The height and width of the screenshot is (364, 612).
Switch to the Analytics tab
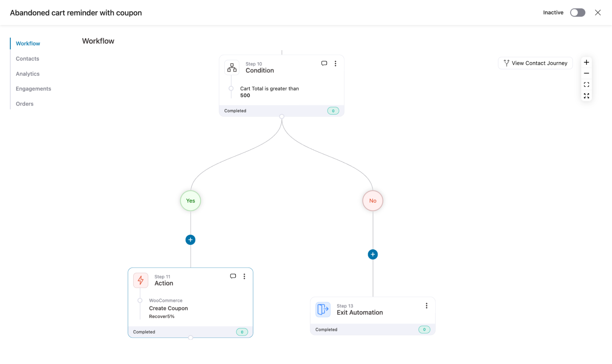click(28, 74)
